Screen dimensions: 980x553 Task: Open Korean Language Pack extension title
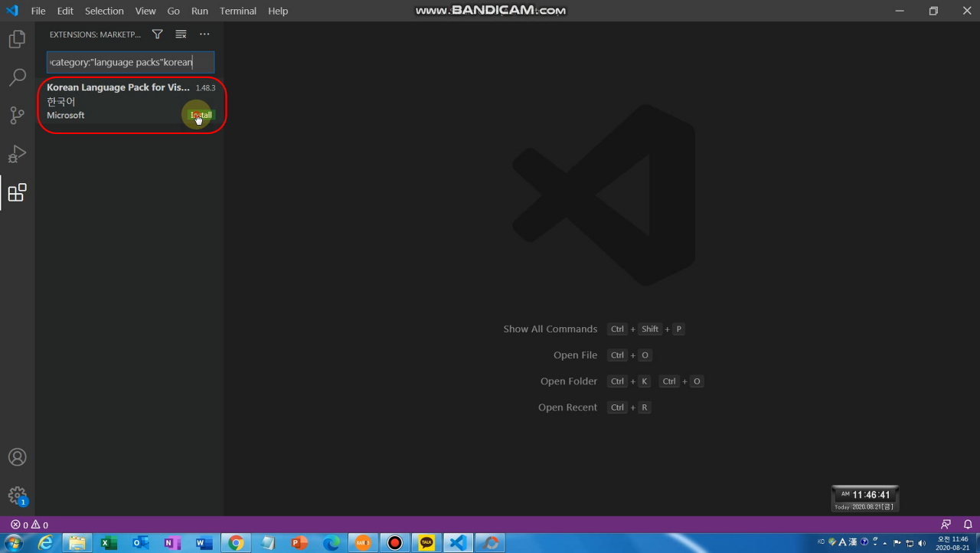pyautogui.click(x=118, y=87)
